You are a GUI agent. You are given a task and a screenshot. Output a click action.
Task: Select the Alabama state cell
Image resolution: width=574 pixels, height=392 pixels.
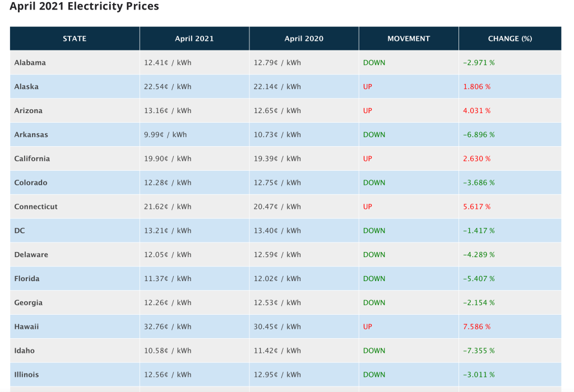(x=30, y=63)
